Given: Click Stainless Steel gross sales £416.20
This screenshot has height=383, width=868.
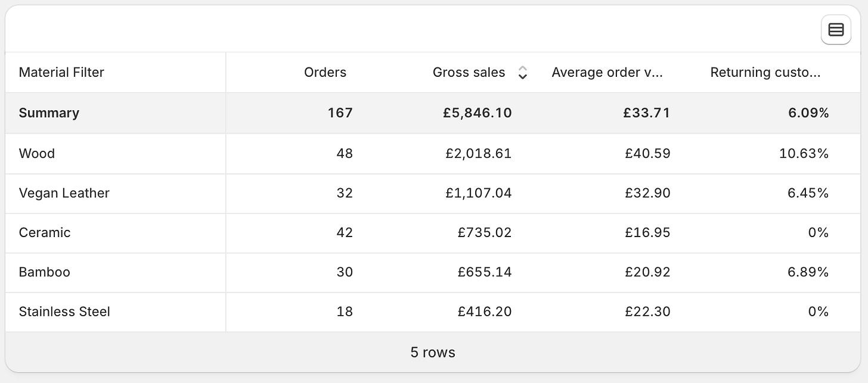Looking at the screenshot, I should click(484, 312).
